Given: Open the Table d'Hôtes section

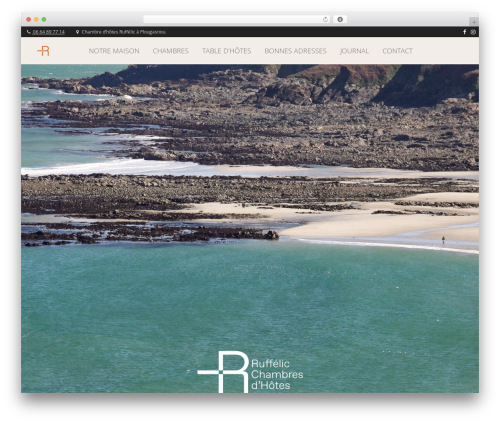Looking at the screenshot, I should pos(226,51).
